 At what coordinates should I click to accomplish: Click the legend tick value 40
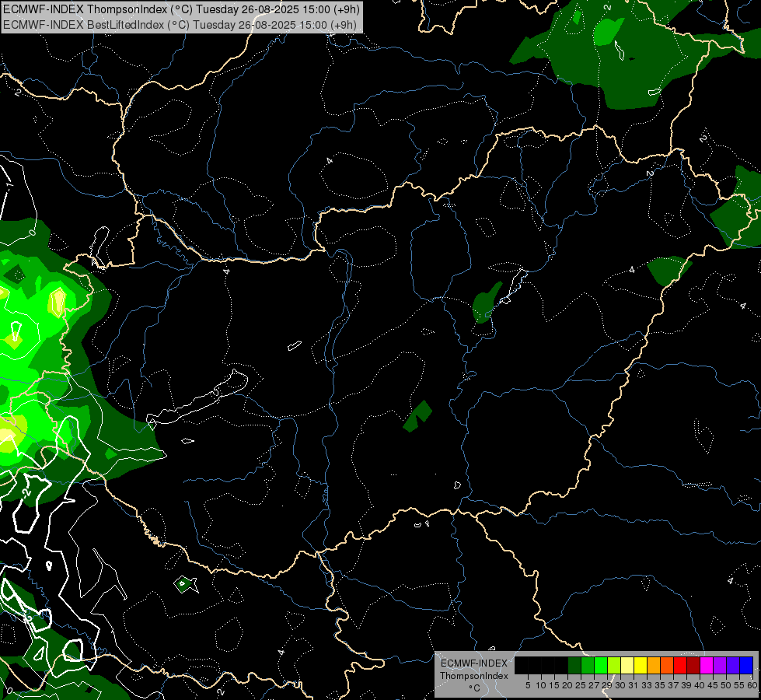700,685
